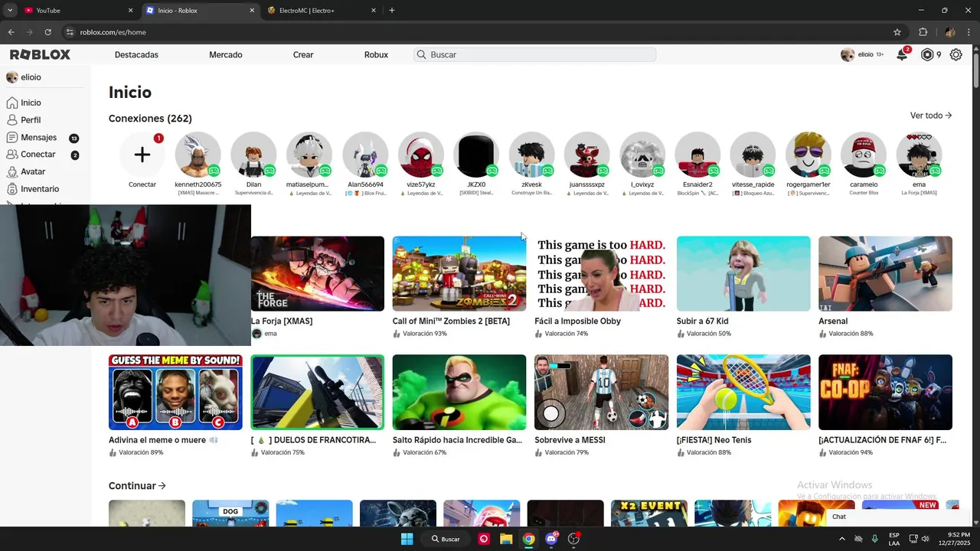Click the Windows Start button
Image resolution: width=980 pixels, height=551 pixels.
(407, 539)
